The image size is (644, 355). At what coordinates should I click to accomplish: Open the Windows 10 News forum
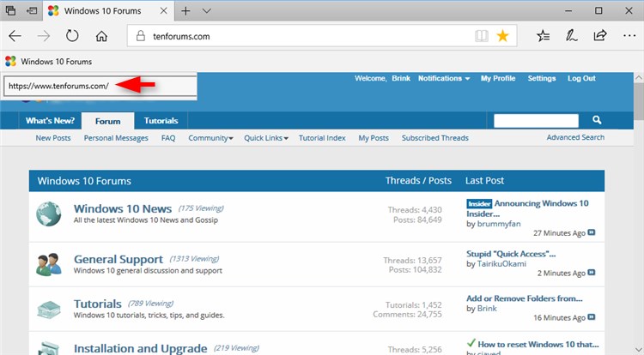[123, 208]
